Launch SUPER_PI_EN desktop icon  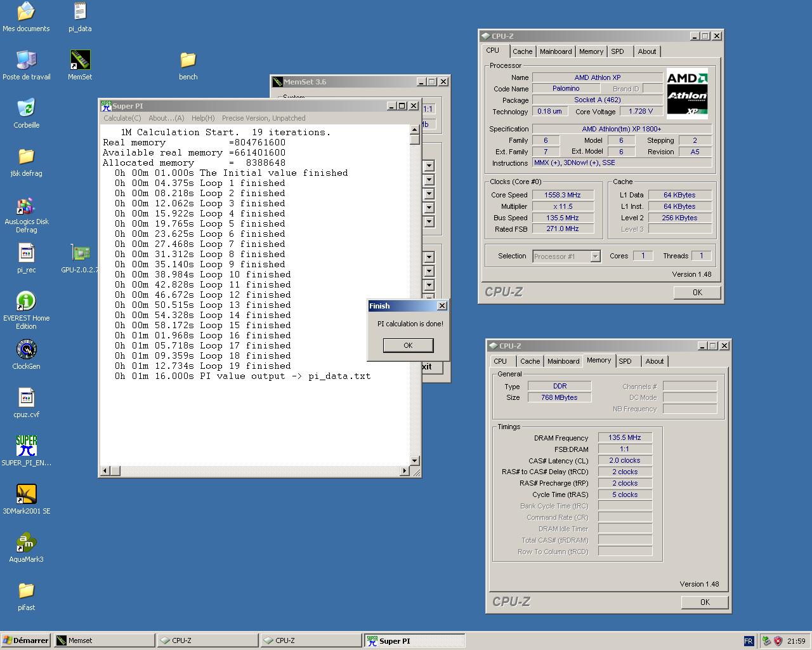tap(26, 446)
